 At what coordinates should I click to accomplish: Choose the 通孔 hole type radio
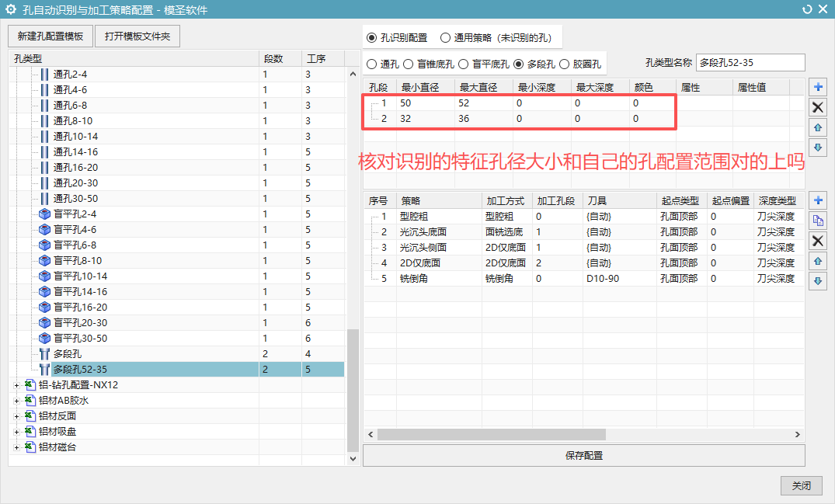(372, 64)
